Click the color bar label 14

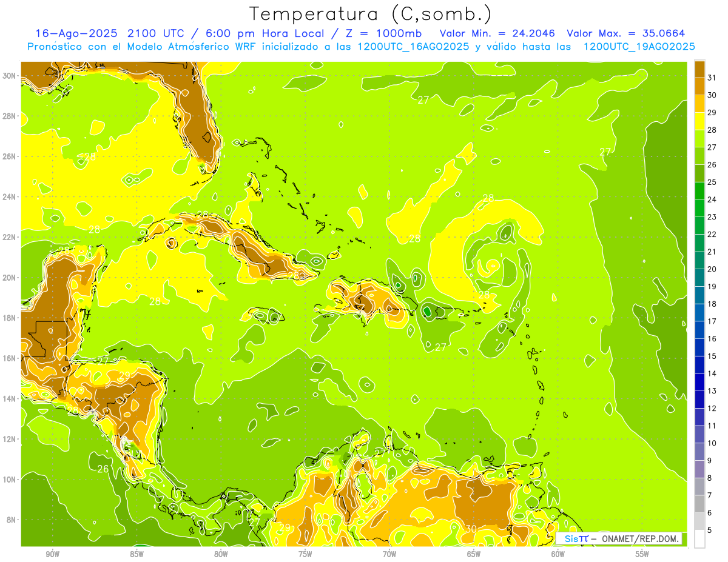[x=712, y=373]
